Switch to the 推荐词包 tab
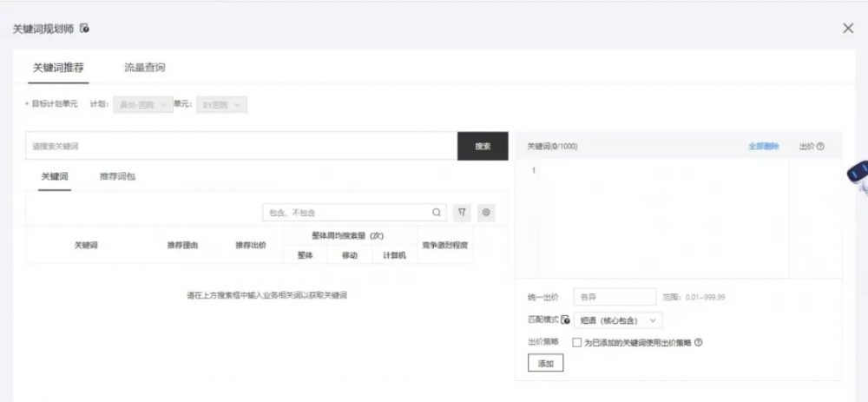 pyautogui.click(x=117, y=176)
